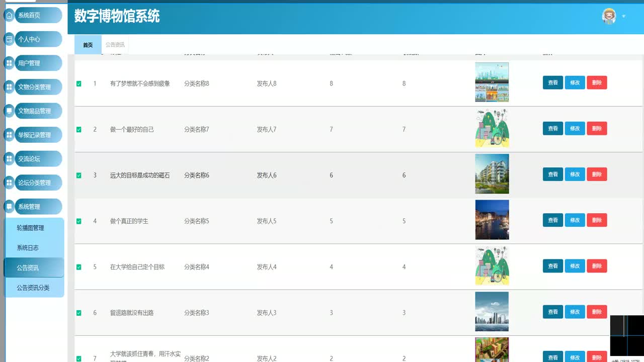This screenshot has height=362, width=644.
Task: Click 查看 for row 1
Action: tap(553, 82)
